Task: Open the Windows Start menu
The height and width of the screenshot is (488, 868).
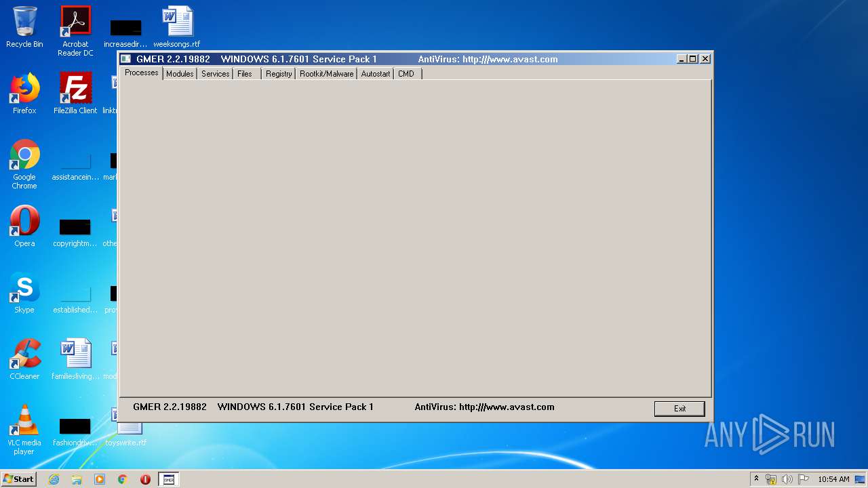Action: coord(18,479)
